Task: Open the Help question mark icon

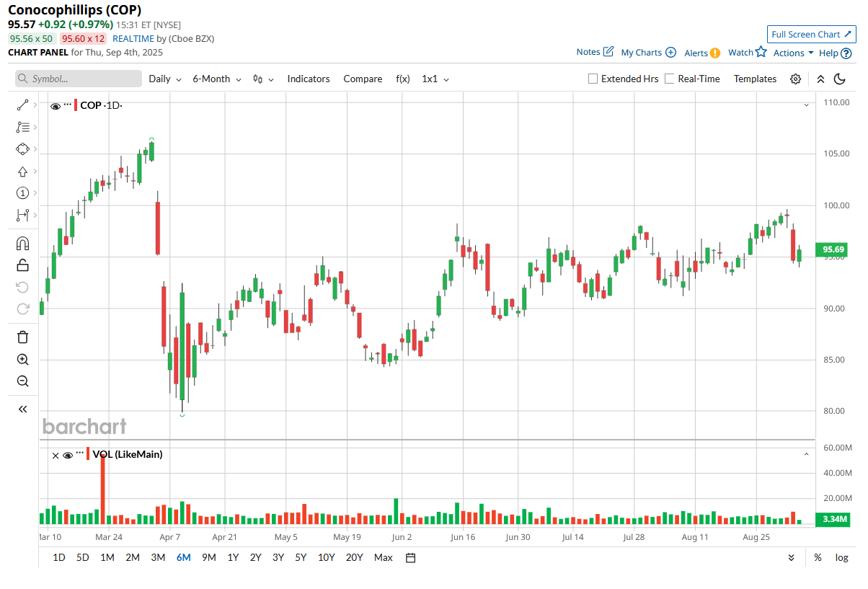Action: (846, 53)
